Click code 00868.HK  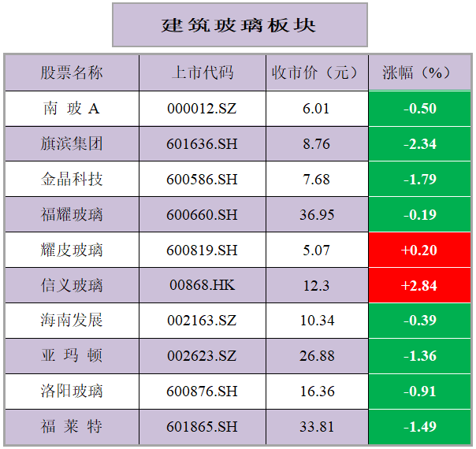(x=203, y=285)
